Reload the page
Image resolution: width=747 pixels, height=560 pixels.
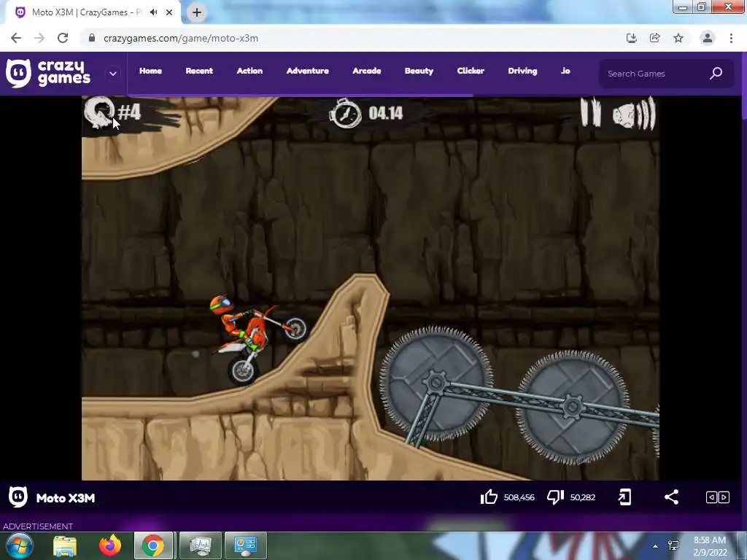click(x=63, y=38)
